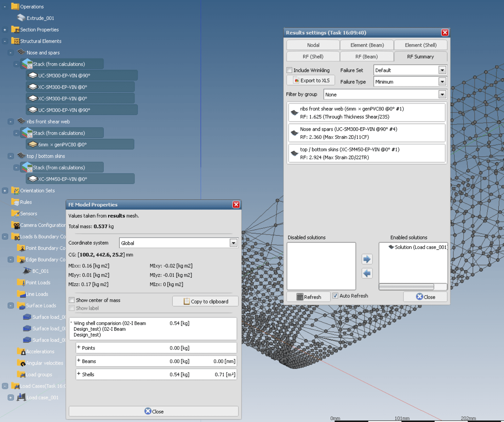Select the Load case_001 icon
The height and width of the screenshot is (422, 504).
[x=21, y=397]
